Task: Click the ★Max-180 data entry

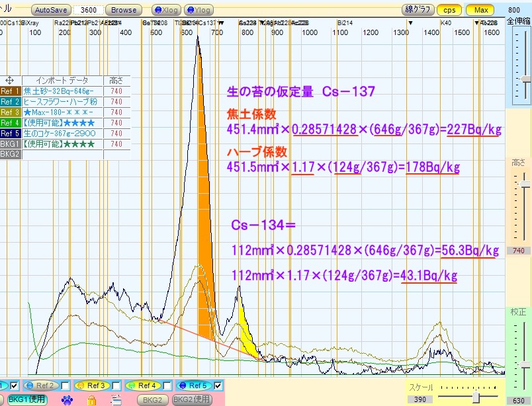Action: tap(62, 112)
